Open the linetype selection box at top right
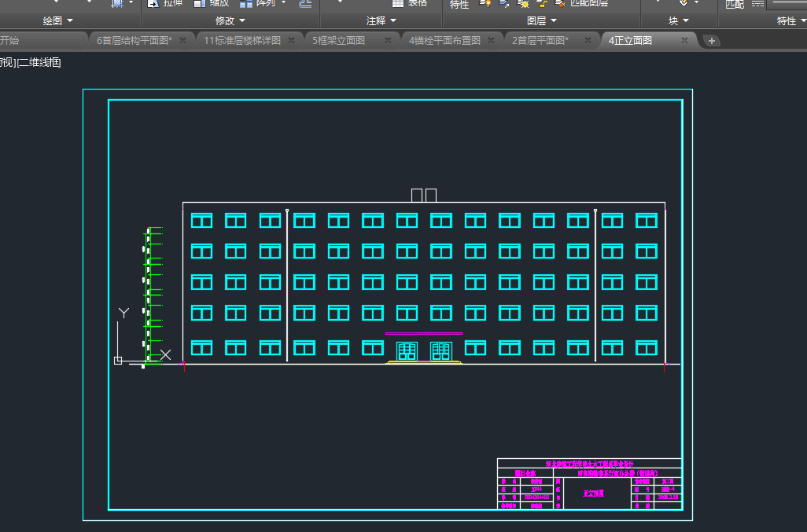Image resolution: width=807 pixels, height=532 pixels. pos(787,4)
